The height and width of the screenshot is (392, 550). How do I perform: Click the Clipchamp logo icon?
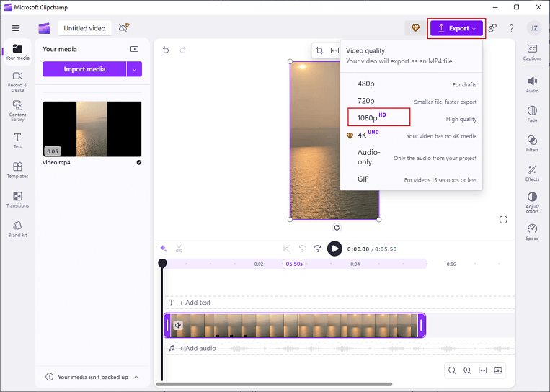pos(44,28)
